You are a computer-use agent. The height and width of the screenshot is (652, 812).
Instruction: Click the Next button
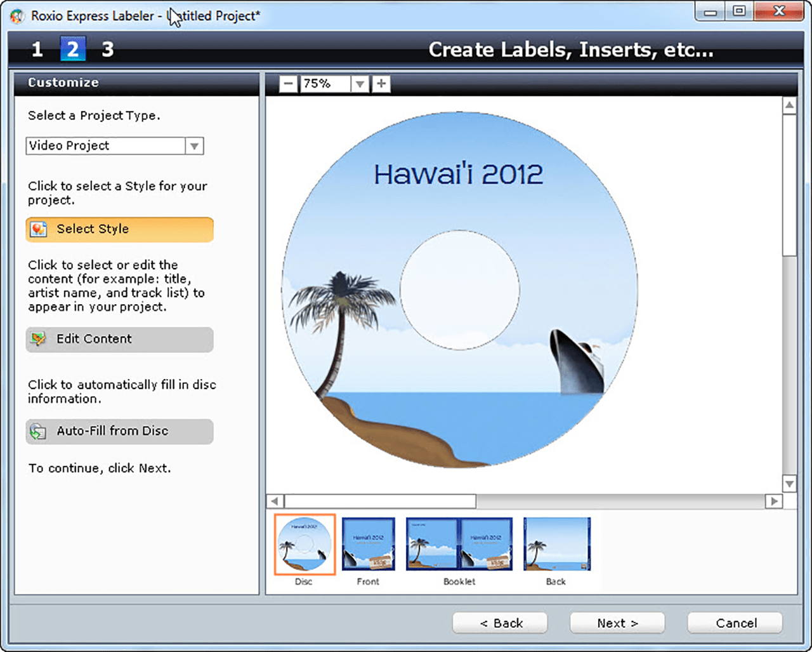(617, 623)
